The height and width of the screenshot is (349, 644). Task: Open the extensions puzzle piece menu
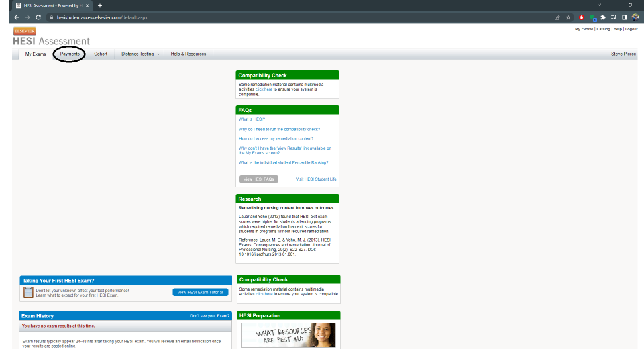pyautogui.click(x=603, y=17)
